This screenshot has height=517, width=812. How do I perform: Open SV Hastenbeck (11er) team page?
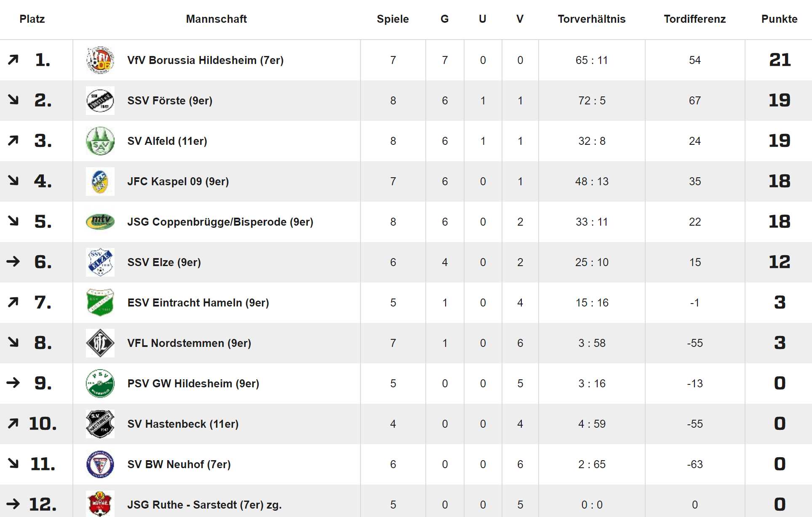[183, 424]
